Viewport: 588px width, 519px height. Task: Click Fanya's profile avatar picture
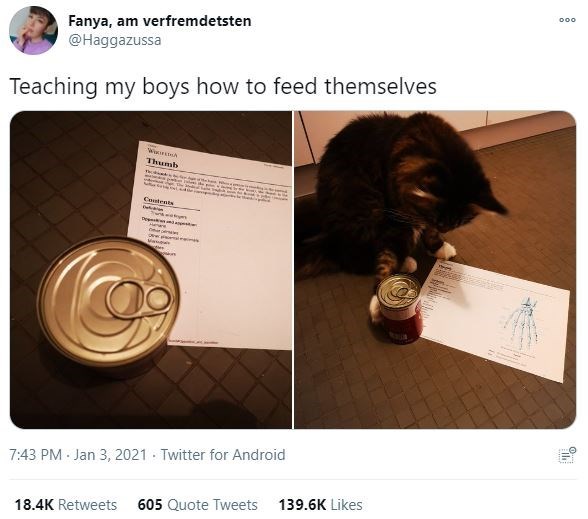33,30
